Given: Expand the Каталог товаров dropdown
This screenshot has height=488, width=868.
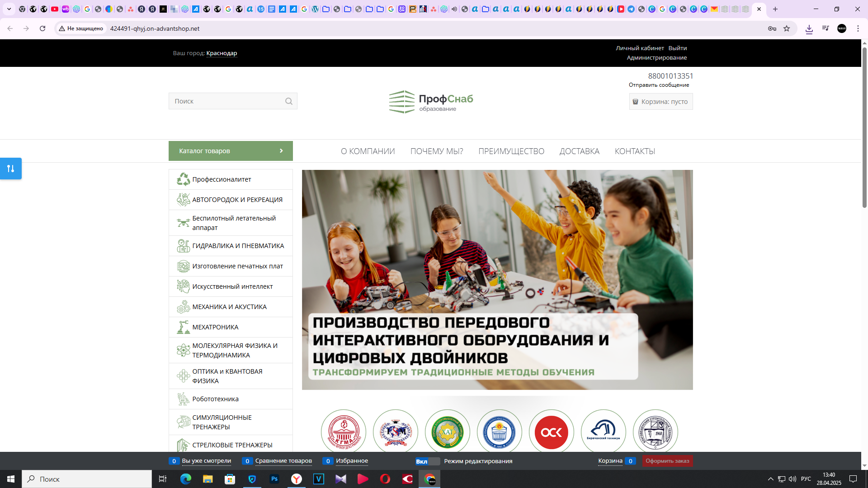Looking at the screenshot, I should coord(231,151).
